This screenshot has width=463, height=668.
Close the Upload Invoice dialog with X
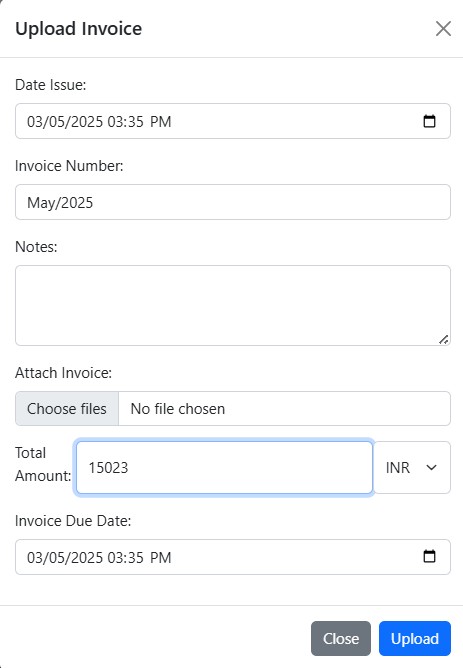pos(443,29)
